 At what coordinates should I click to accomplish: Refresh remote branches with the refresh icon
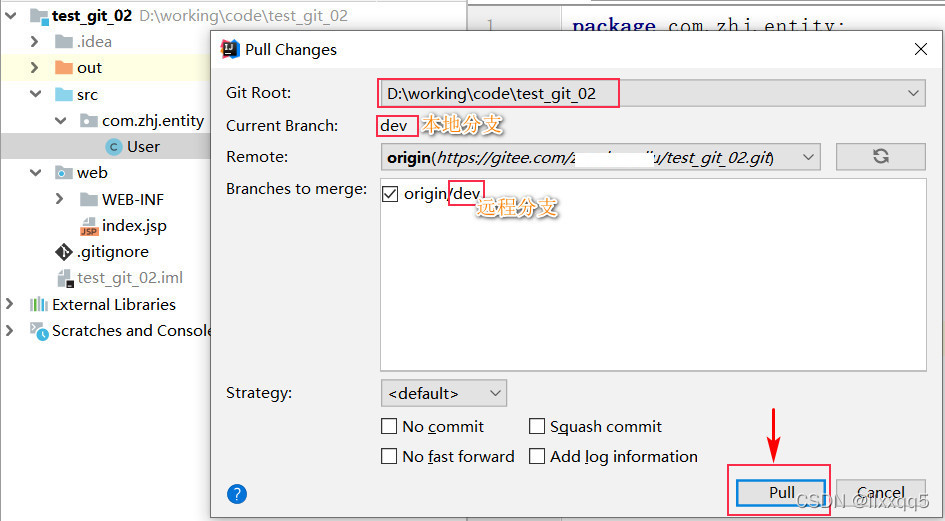pyautogui.click(x=881, y=156)
